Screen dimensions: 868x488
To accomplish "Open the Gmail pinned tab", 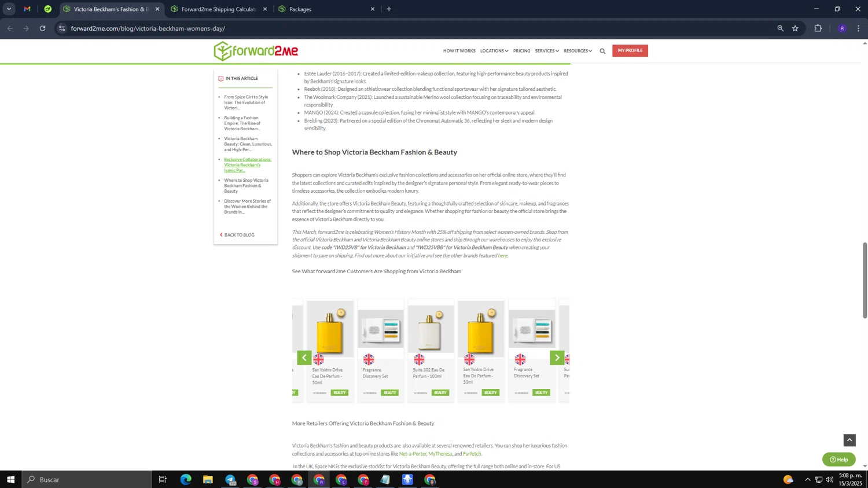I will tap(27, 9).
